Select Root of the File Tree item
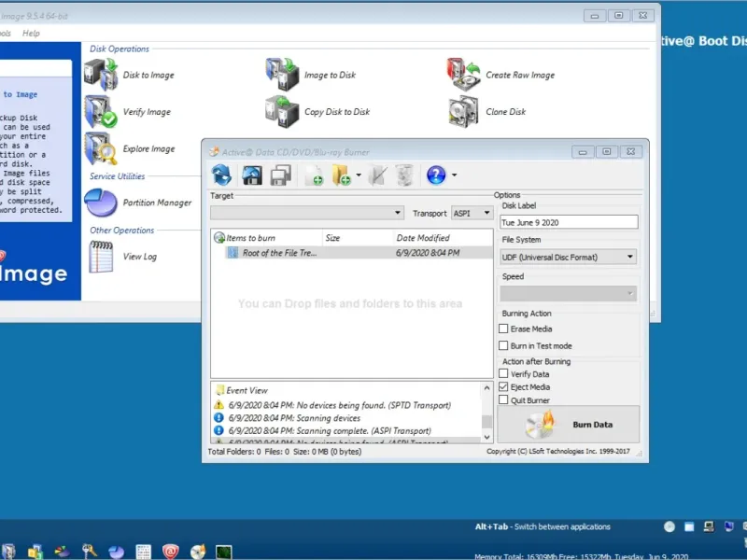This screenshot has width=747, height=560. coord(279,253)
